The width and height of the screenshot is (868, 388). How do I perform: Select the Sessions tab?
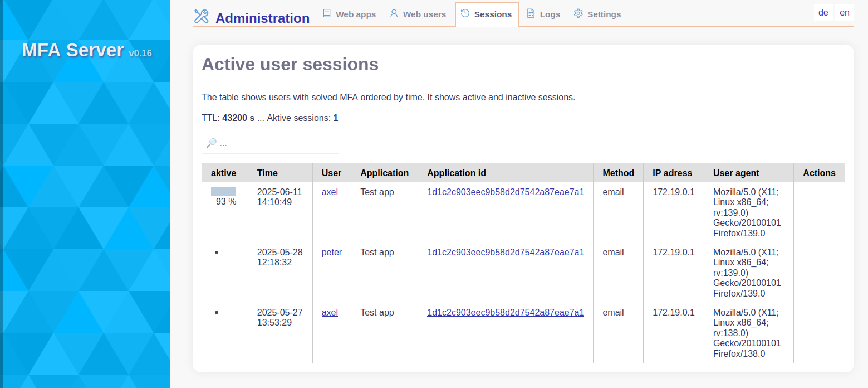click(x=487, y=14)
